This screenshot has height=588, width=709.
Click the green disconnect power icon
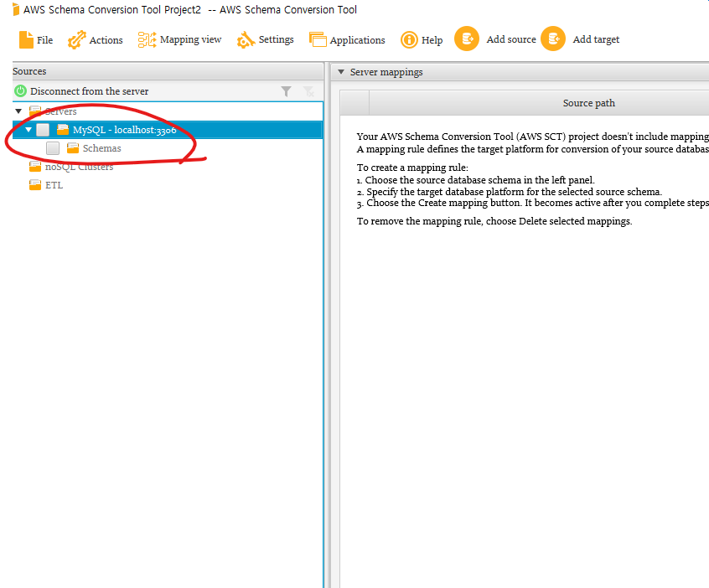point(20,90)
